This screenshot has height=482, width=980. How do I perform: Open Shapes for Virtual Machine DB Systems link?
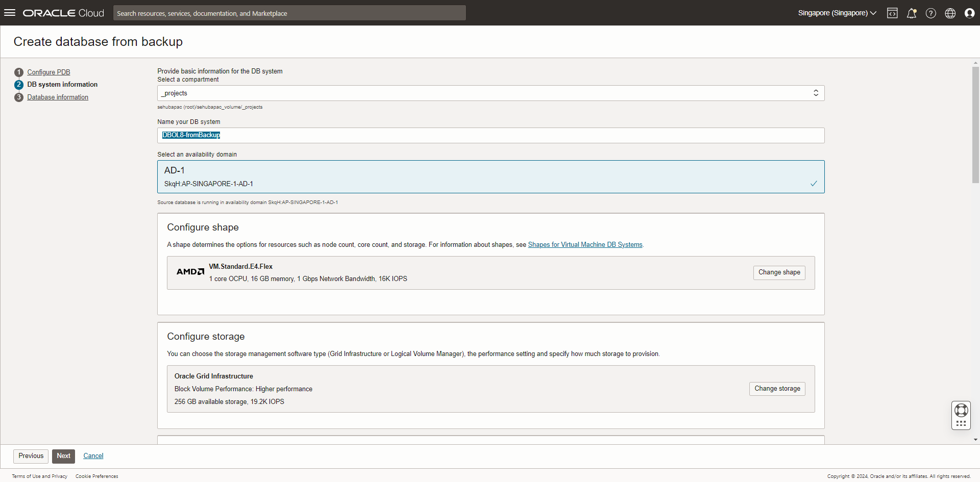585,245
